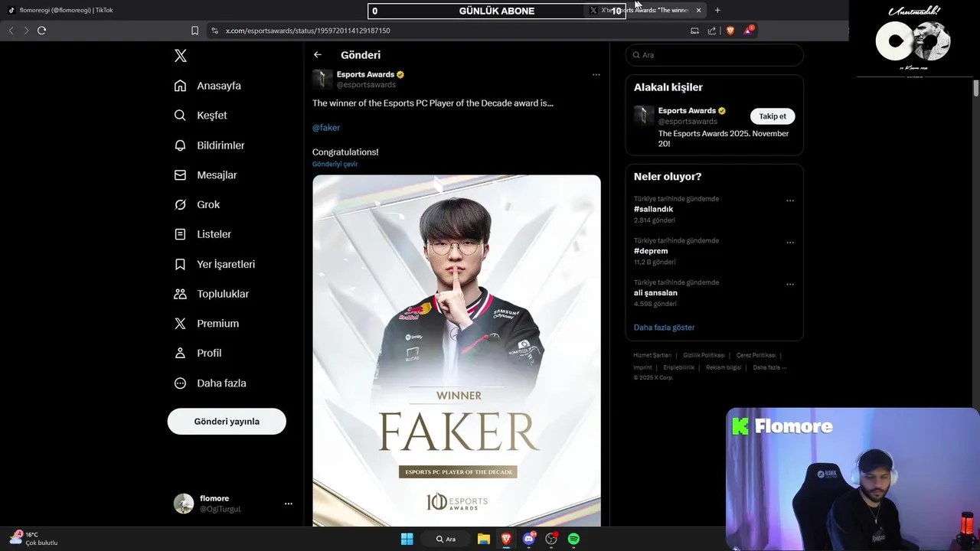This screenshot has width=980, height=551.
Task: Open Topluluklar people icon
Action: (180, 294)
